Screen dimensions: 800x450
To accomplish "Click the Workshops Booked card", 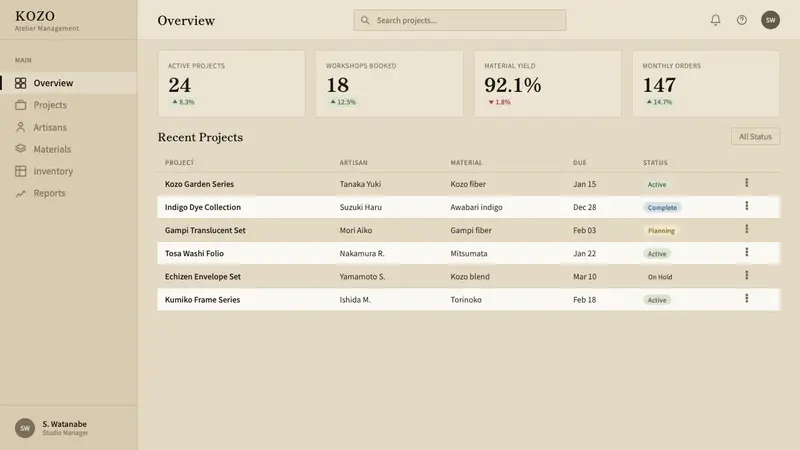I will [x=389, y=84].
